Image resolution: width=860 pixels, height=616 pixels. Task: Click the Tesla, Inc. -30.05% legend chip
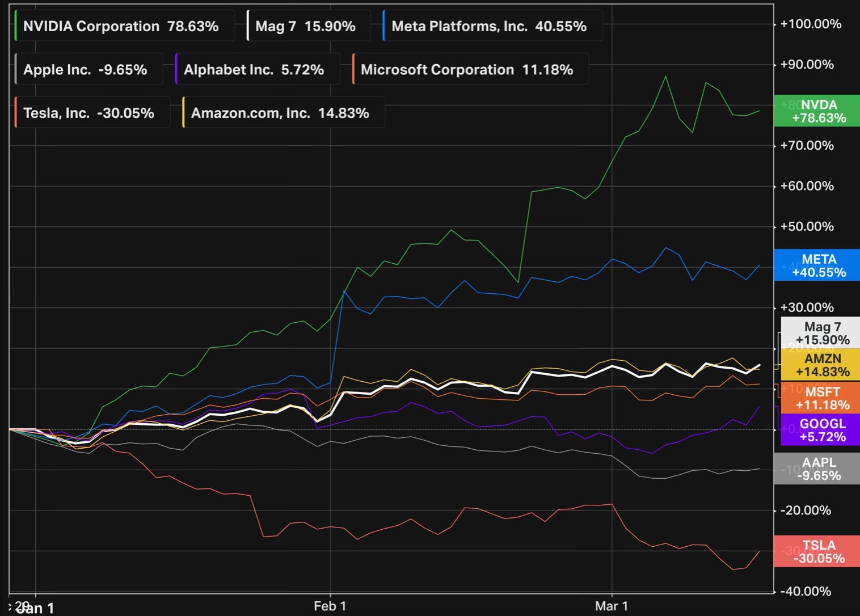coord(92,112)
